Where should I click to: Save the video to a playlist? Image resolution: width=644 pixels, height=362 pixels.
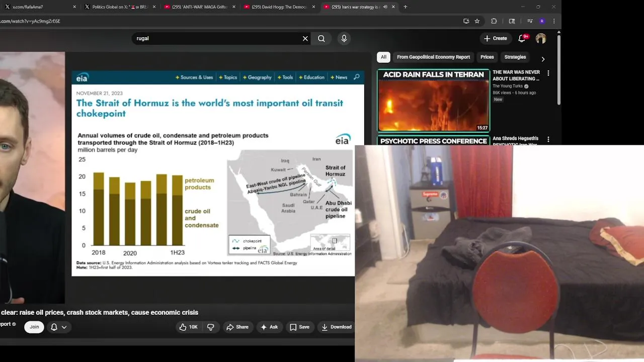pos(299,327)
